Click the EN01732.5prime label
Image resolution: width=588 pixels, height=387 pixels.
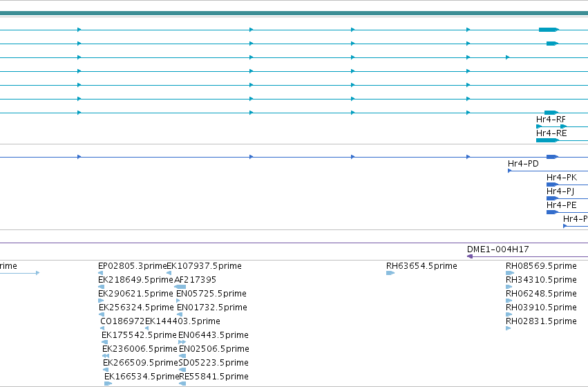pyautogui.click(x=212, y=308)
